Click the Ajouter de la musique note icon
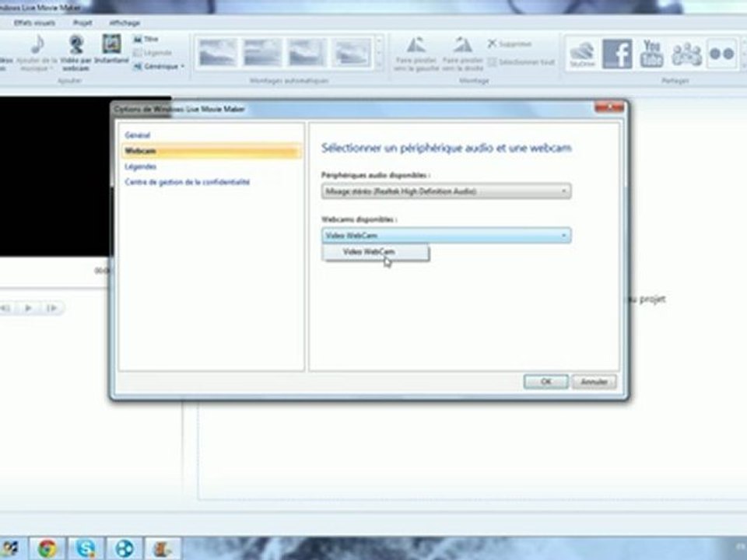This screenshot has height=560, width=747. tap(37, 45)
